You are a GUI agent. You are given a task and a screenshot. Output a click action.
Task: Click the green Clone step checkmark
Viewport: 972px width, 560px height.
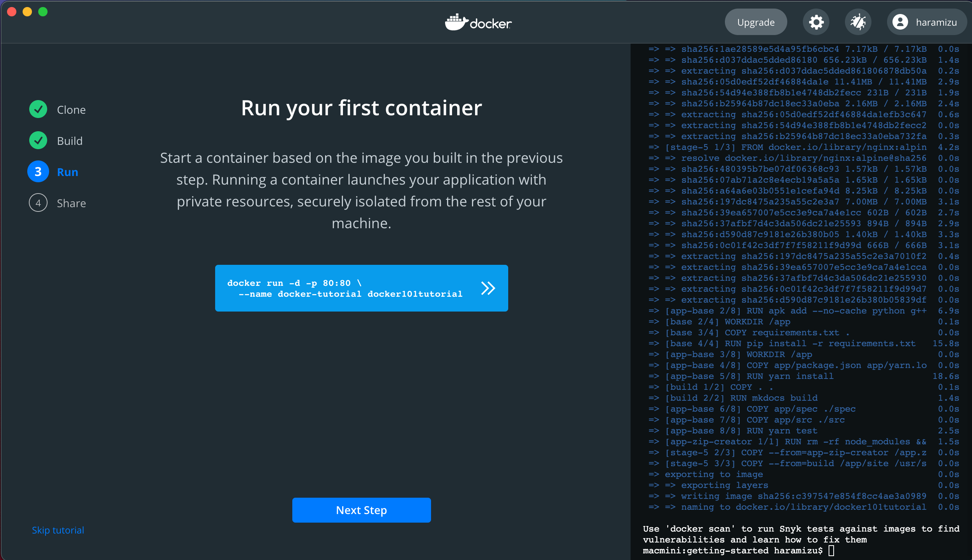click(38, 109)
